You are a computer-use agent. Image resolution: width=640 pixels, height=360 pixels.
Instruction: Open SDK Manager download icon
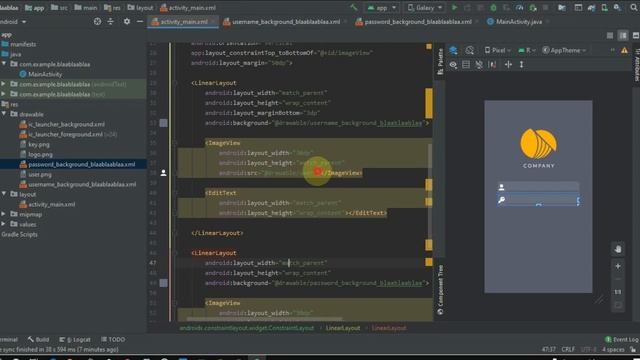[617, 7]
